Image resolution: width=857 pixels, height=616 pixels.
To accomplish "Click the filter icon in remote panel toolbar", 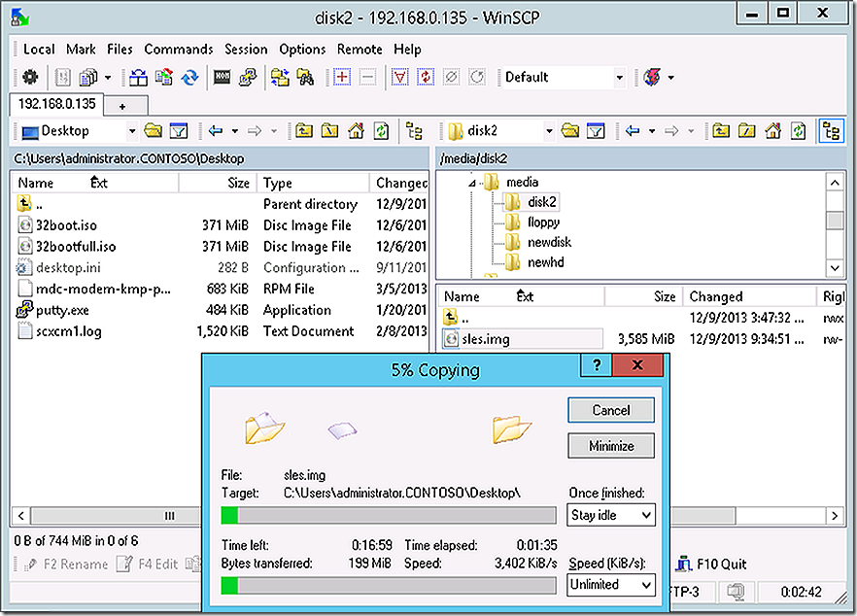I will tap(596, 130).
